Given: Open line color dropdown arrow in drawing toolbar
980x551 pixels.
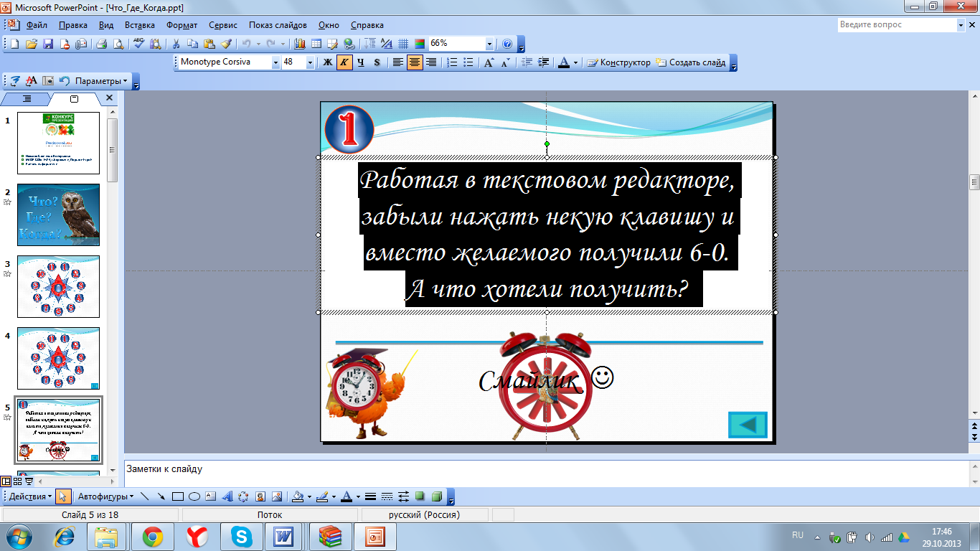Looking at the screenshot, I should tap(333, 496).
